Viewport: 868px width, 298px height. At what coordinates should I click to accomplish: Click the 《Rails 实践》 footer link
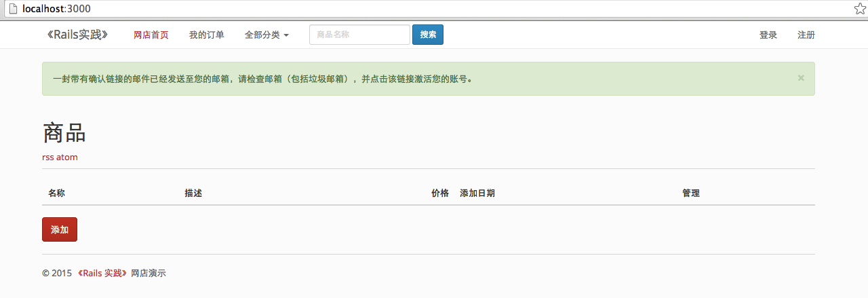coord(102,273)
